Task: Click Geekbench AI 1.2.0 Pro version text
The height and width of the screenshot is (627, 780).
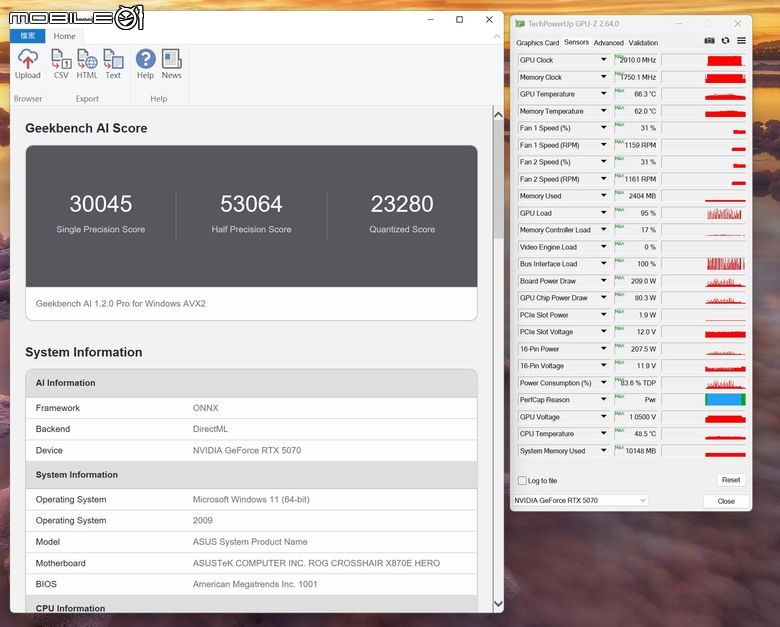Action: pos(120,304)
